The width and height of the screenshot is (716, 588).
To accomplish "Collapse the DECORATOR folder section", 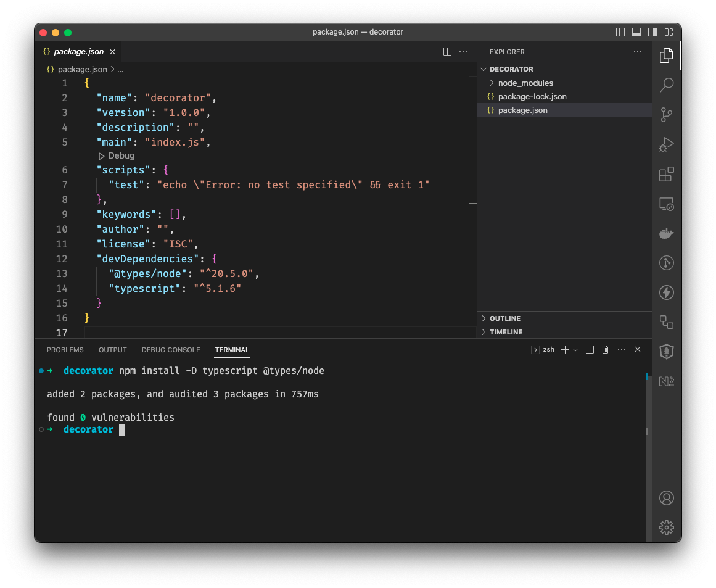I will pyautogui.click(x=564, y=69).
